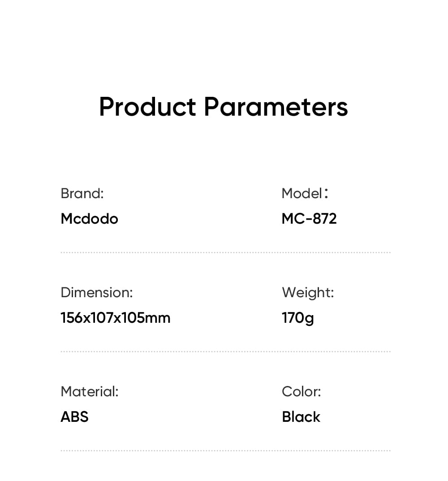Select the Dimension label
448x481 pixels.
(x=97, y=292)
